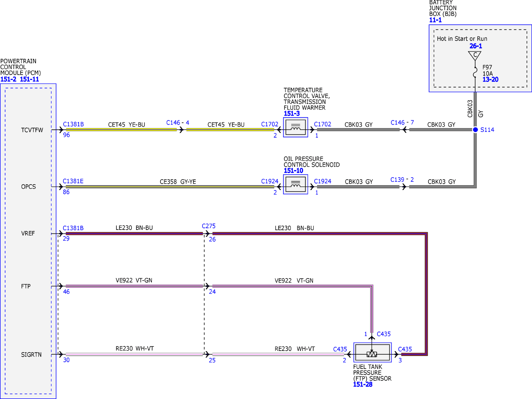Open the 151-11 PCM page link
This screenshot has height=399, width=532.
[29, 79]
